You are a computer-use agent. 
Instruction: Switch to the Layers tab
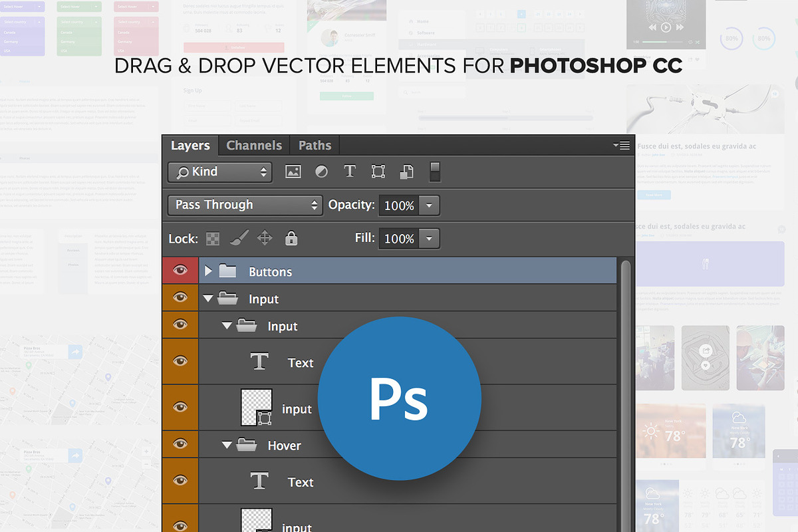[x=190, y=146]
